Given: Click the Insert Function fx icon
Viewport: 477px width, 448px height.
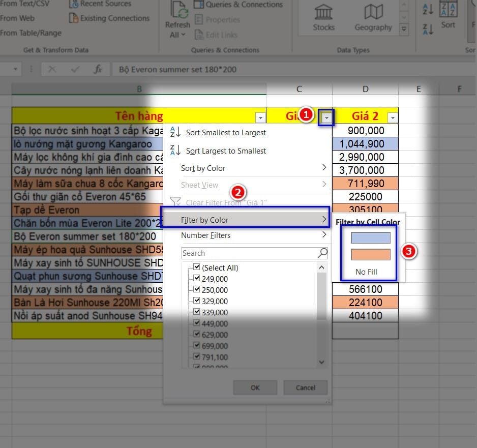Looking at the screenshot, I should (x=98, y=69).
